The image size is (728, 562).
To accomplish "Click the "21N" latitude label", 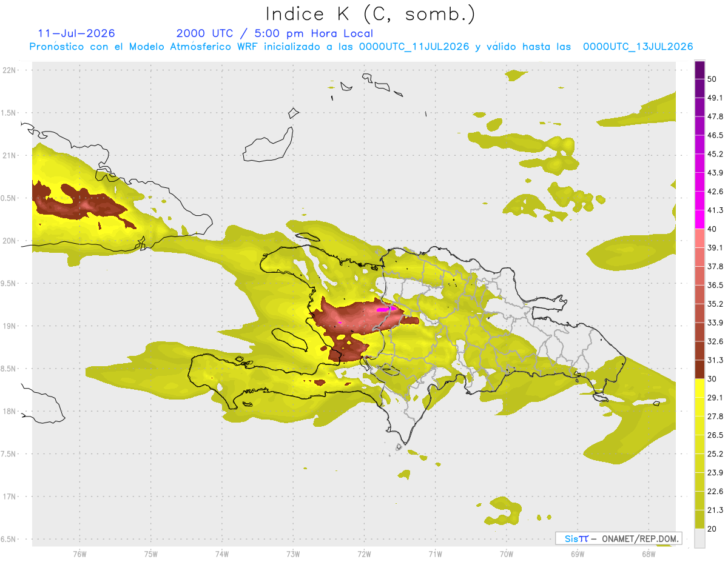I will point(9,155).
